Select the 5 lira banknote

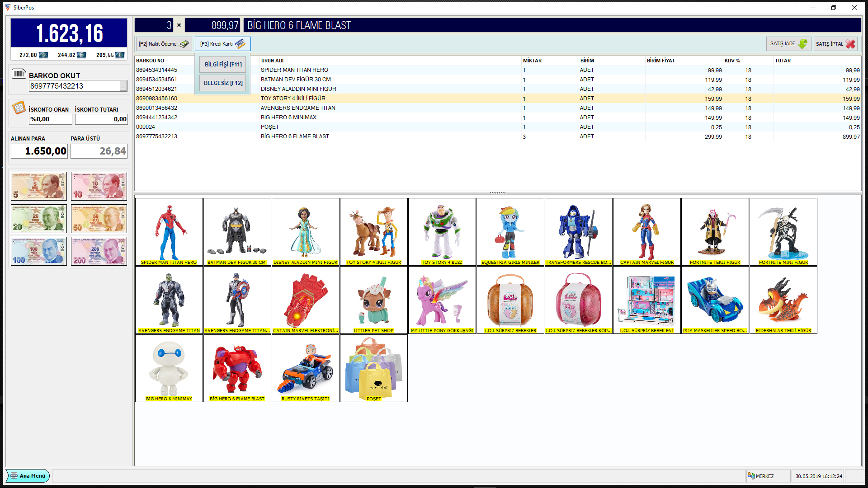39,186
